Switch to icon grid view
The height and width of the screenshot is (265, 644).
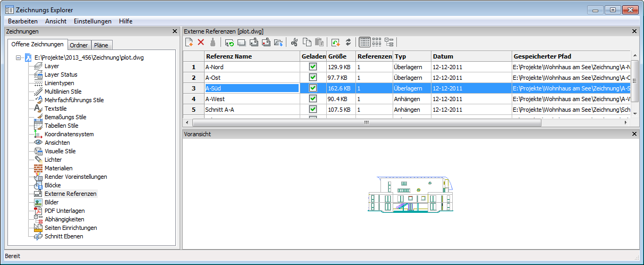click(x=377, y=42)
